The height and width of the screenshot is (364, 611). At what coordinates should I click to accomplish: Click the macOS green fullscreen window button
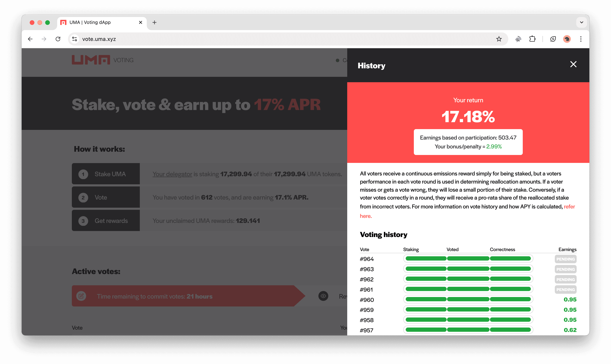47,22
